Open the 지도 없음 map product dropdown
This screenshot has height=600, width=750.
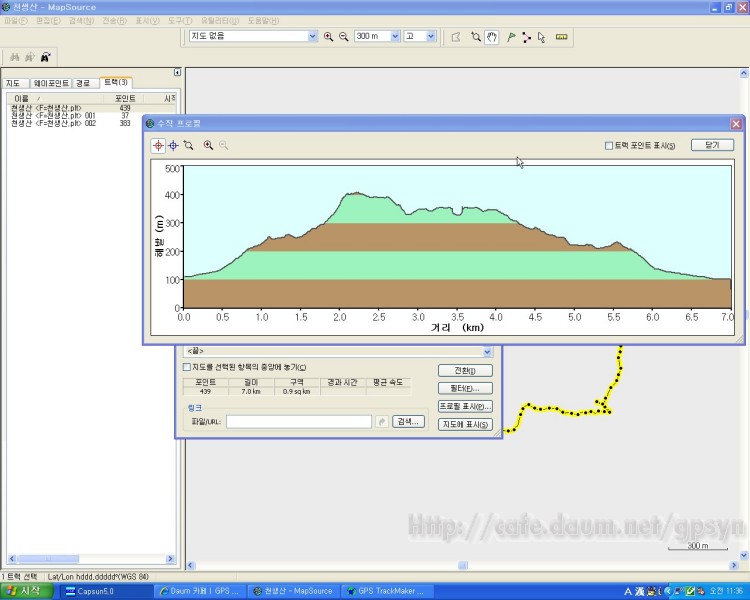(x=312, y=36)
